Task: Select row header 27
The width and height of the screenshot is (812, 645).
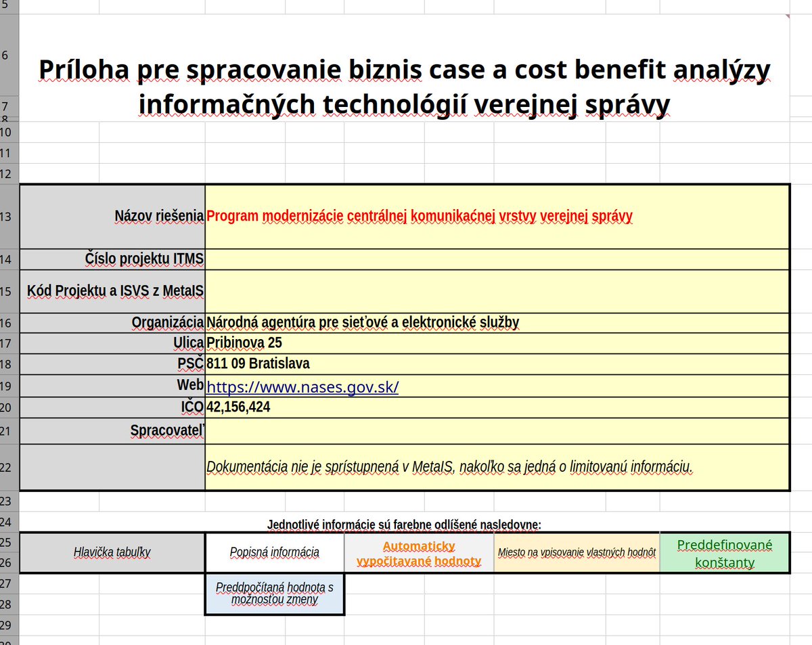Action: coord(9,583)
